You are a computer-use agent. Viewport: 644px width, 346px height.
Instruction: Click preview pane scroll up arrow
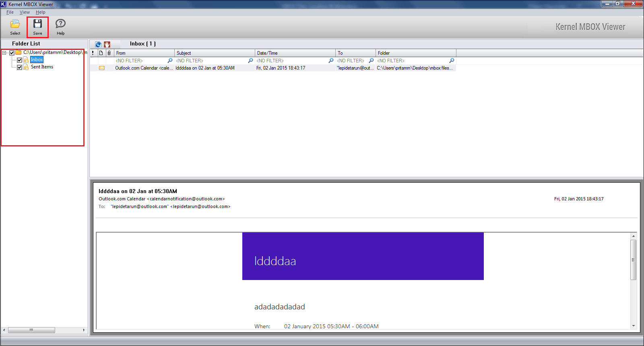634,236
